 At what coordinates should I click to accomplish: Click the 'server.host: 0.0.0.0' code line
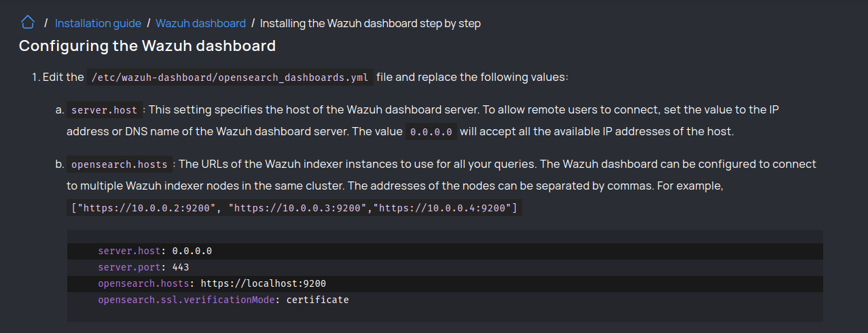445,251
